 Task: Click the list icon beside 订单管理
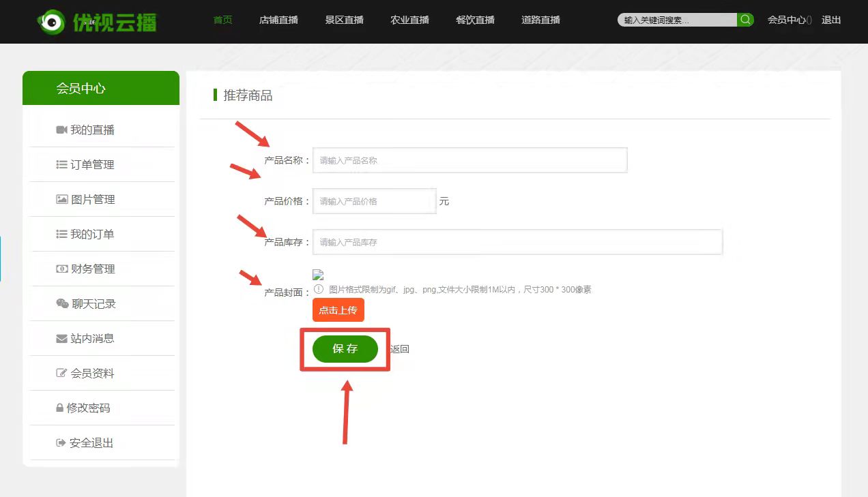point(61,164)
